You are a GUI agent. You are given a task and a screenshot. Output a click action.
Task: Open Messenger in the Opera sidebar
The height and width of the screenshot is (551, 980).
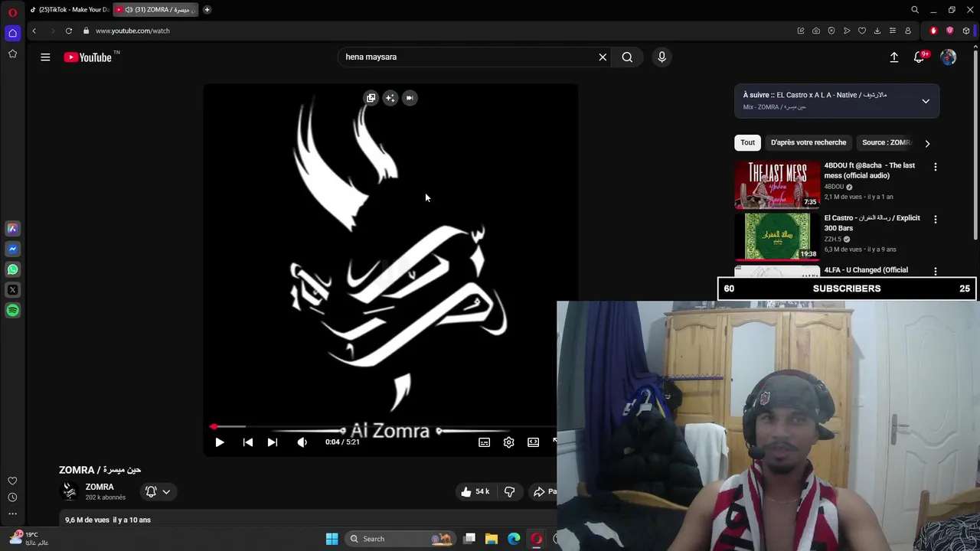(12, 249)
